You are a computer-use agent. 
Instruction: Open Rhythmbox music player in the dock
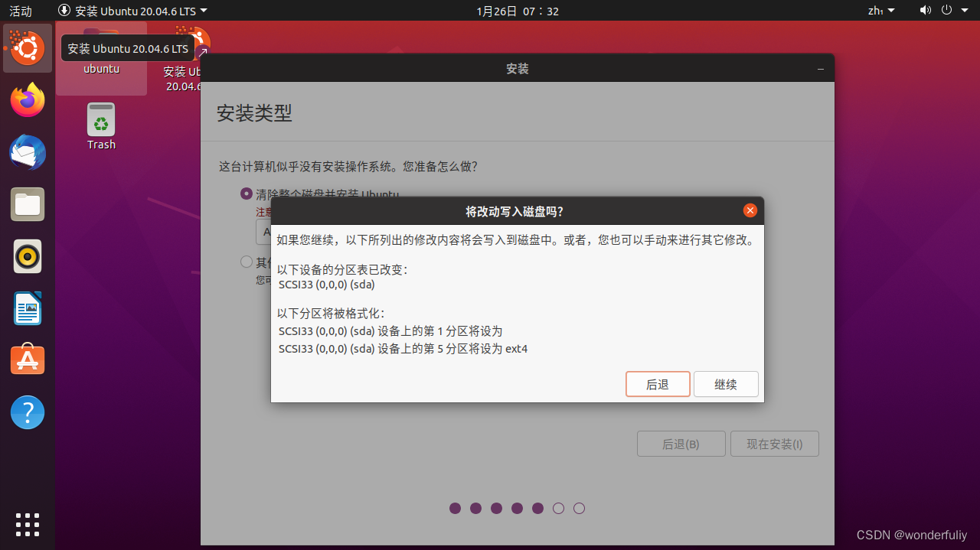pyautogui.click(x=28, y=256)
